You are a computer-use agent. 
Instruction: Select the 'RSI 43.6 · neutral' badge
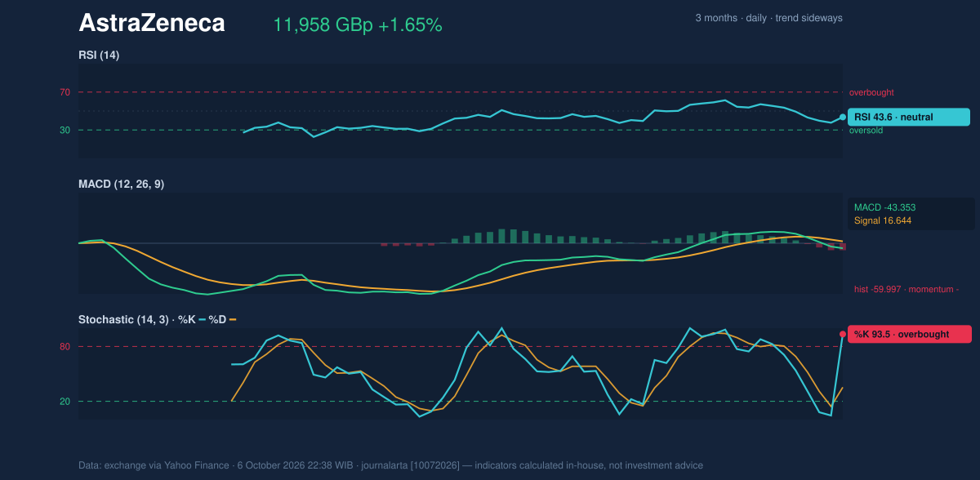(909, 117)
